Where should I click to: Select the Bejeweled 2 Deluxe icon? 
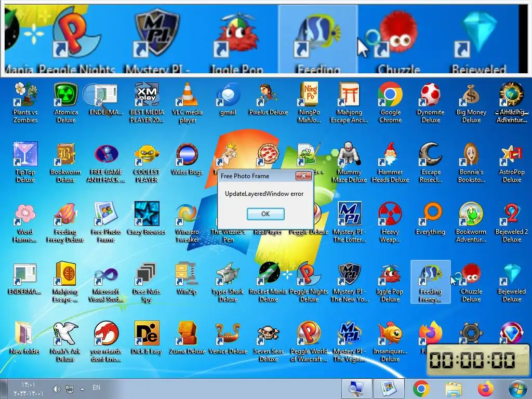coord(512,222)
